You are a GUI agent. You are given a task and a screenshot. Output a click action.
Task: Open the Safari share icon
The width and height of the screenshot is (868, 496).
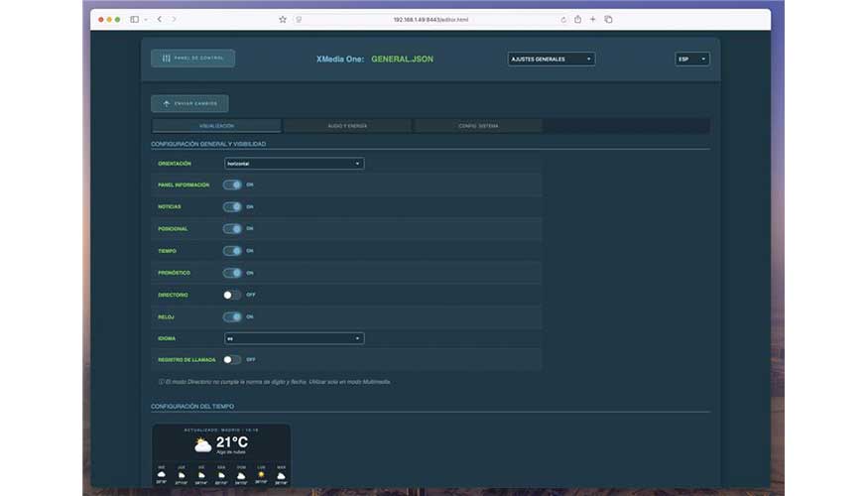578,19
